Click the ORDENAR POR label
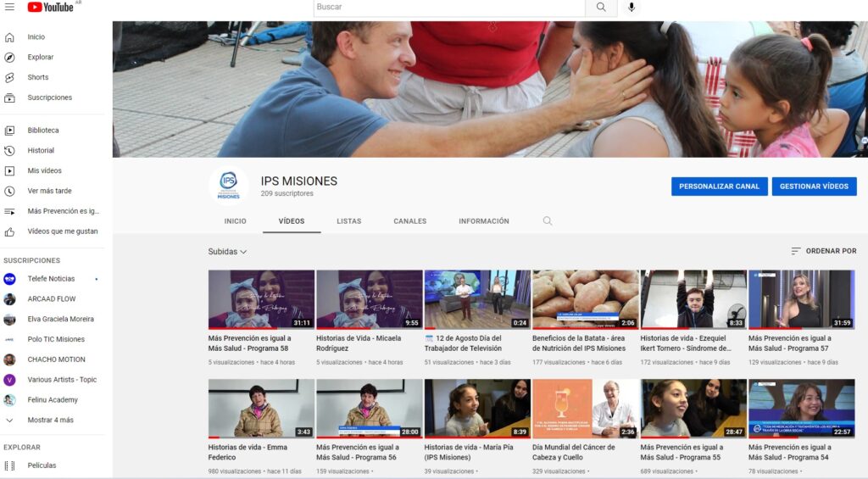This screenshot has width=868, height=479. pos(831,251)
